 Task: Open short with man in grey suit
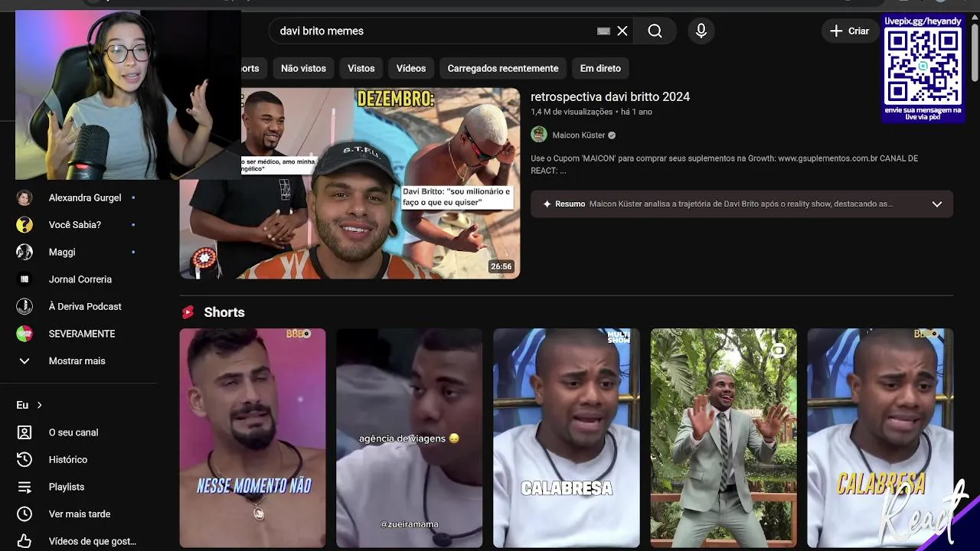coord(724,438)
